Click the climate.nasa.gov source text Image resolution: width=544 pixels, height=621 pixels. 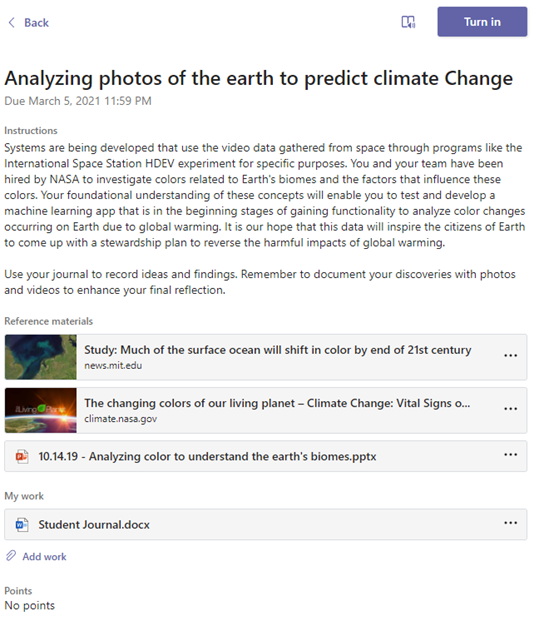(120, 419)
